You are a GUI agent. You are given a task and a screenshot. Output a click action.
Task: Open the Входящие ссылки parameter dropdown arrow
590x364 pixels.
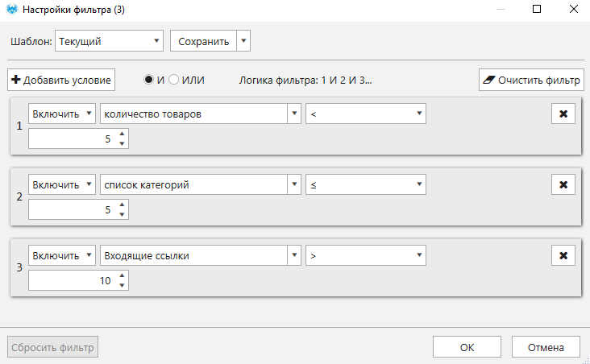pyautogui.click(x=294, y=255)
